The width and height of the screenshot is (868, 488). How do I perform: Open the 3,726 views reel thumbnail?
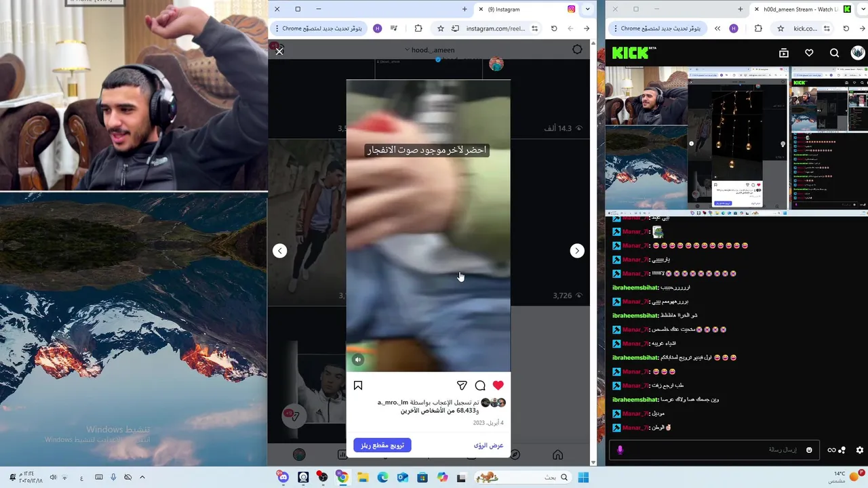pos(550,224)
